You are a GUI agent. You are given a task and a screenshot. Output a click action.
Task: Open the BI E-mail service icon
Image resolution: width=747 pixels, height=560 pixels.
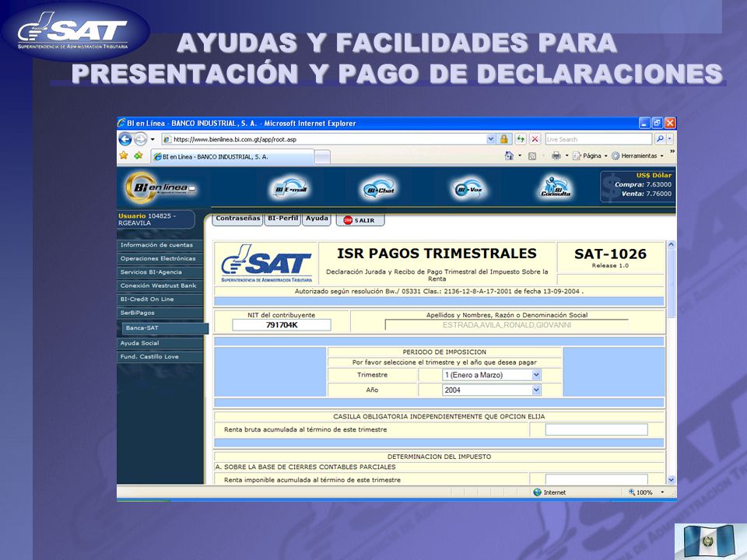tap(290, 187)
